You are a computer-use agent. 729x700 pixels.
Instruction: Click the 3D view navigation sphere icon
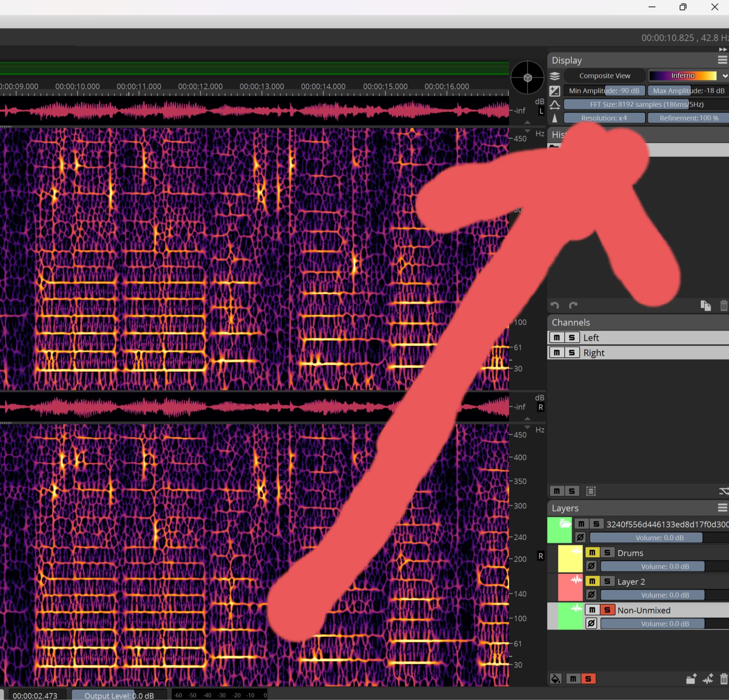tap(527, 77)
